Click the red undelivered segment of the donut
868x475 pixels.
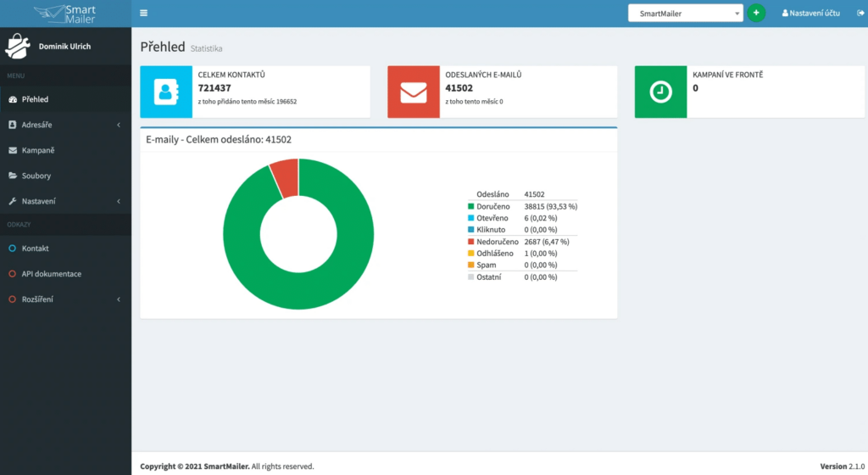pyautogui.click(x=286, y=178)
